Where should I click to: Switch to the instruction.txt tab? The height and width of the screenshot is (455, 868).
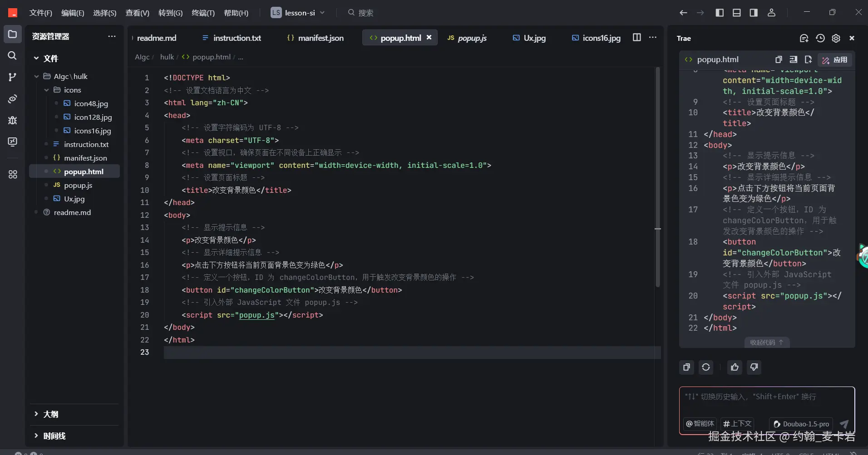(x=232, y=38)
